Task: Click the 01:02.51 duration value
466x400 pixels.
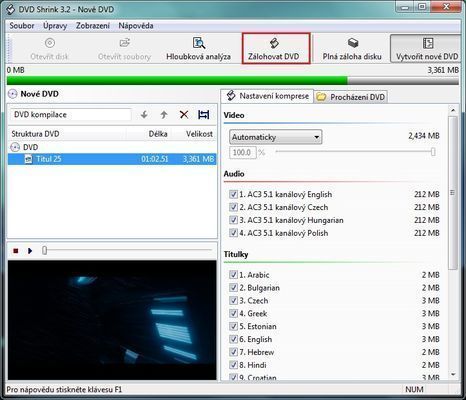Action: 155,159
